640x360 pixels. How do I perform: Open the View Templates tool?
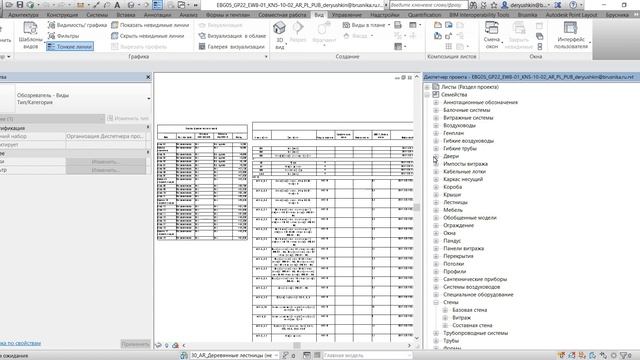pos(30,35)
